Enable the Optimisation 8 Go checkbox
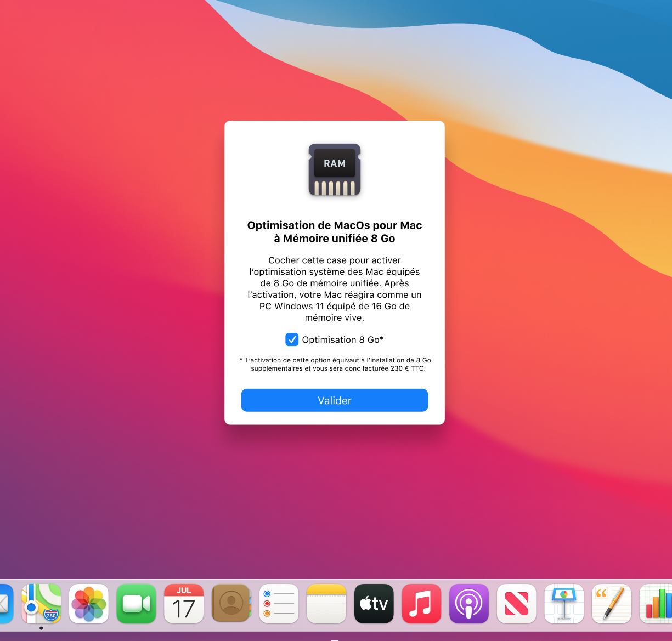Screen dimensions: 672x641 tap(292, 340)
